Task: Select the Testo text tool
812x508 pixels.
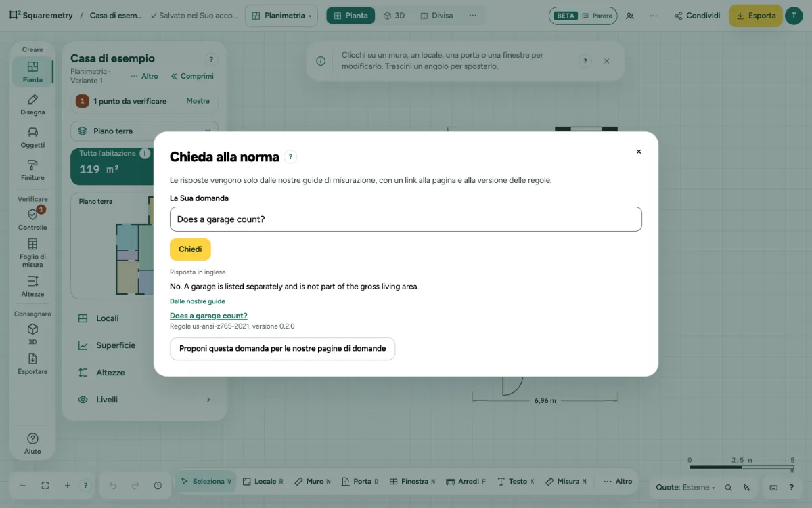Action: tap(516, 482)
